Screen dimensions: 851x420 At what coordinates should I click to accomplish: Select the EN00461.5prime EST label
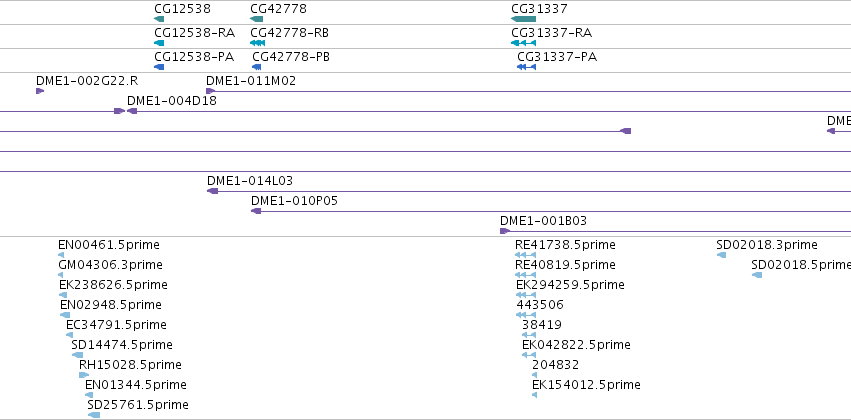tap(109, 245)
